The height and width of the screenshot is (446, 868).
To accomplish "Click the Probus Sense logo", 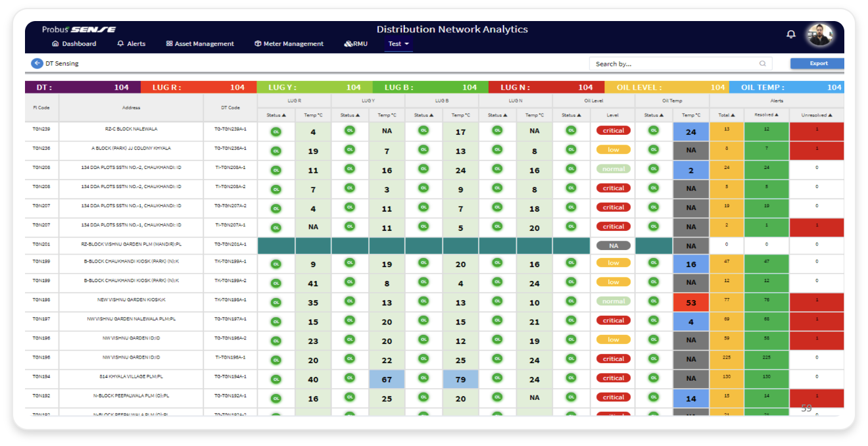I will [x=79, y=30].
